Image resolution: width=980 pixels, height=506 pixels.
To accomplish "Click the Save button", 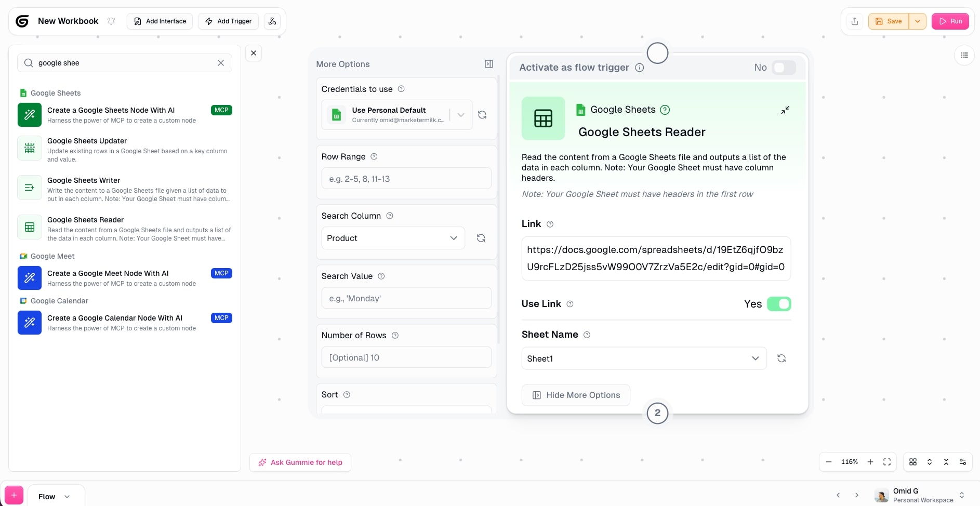I will [889, 21].
